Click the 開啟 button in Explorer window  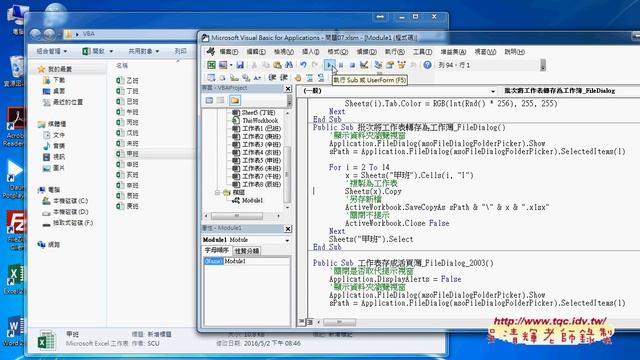94,51
